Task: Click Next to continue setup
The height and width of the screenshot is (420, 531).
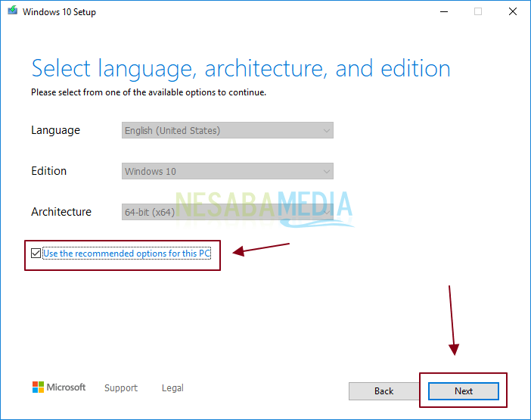Action: (463, 391)
